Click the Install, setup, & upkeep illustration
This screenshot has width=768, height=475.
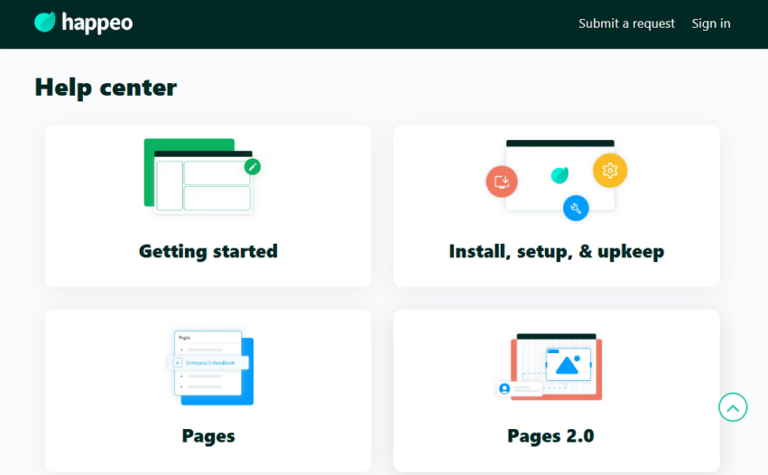556,180
